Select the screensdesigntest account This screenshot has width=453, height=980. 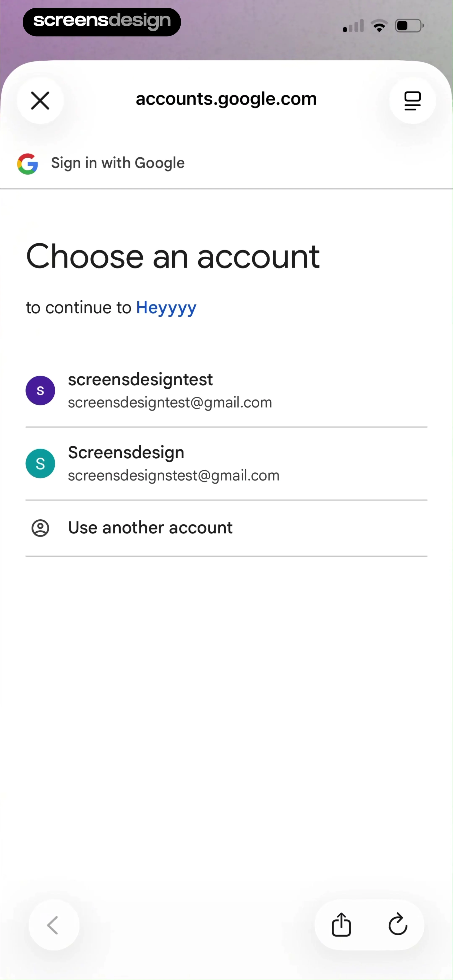pos(226,390)
